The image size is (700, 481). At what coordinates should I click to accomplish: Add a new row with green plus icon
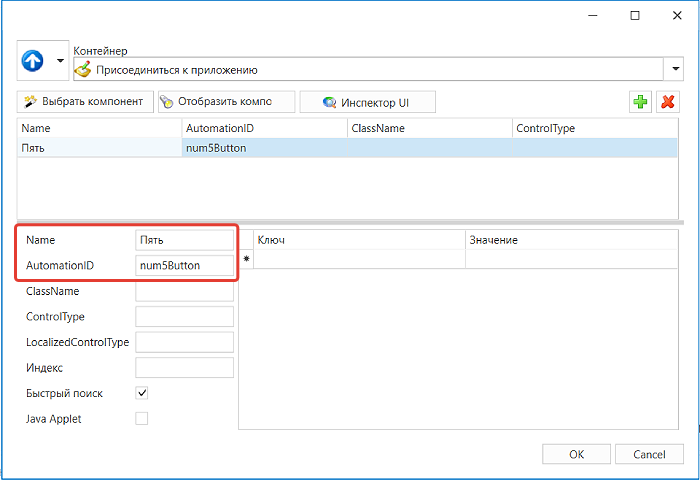tap(640, 102)
